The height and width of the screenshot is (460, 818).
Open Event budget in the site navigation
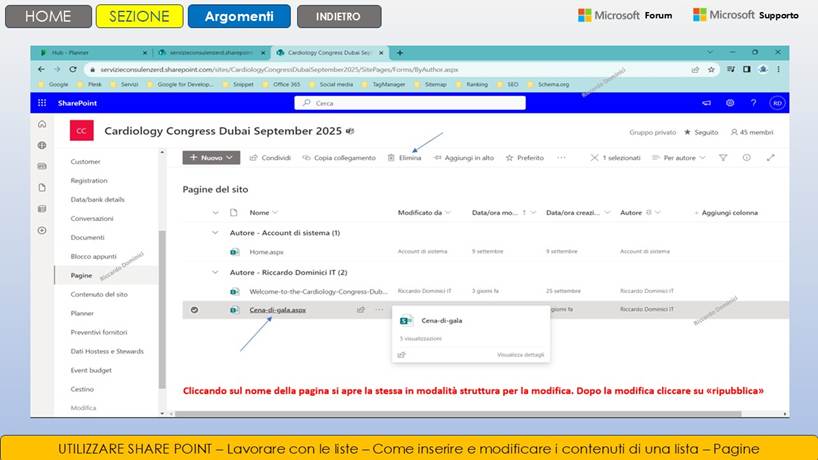click(x=91, y=370)
